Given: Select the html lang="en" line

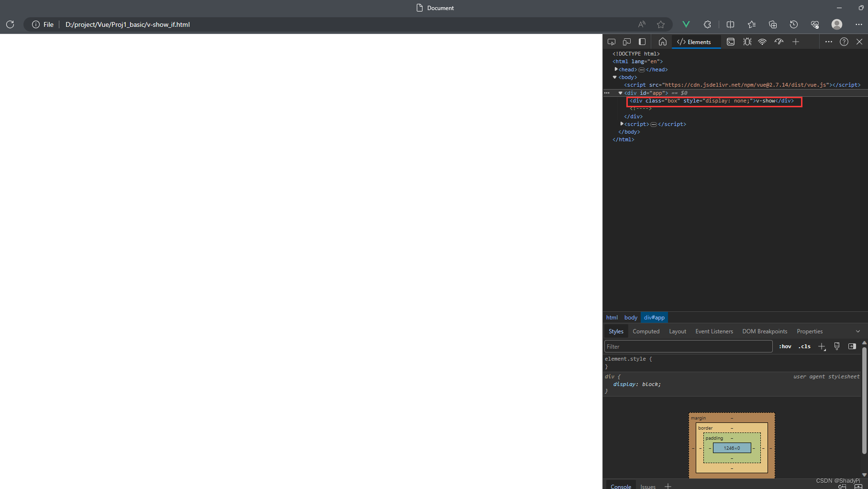Looking at the screenshot, I should (638, 62).
